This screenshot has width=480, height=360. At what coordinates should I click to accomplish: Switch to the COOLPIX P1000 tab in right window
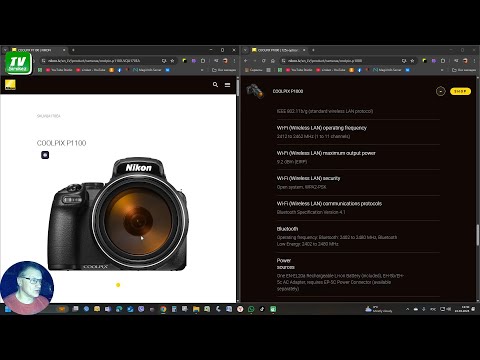(x=277, y=50)
